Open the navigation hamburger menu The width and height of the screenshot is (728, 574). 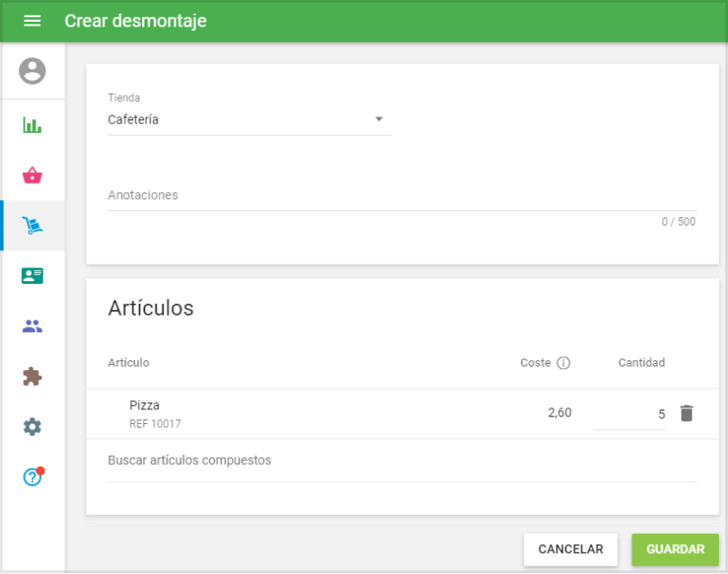click(x=32, y=21)
